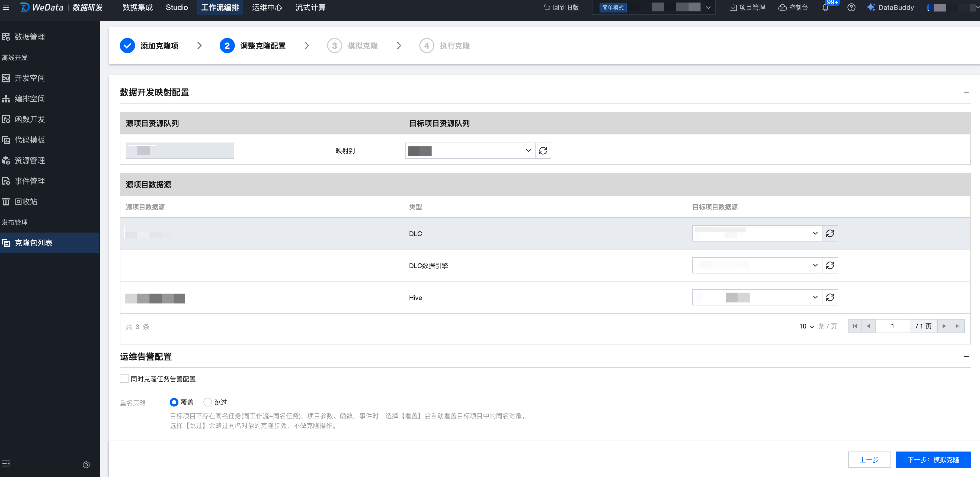Click the sidebar settings hexagon icon
Image resolution: width=980 pixels, height=477 pixels.
pos(86,465)
